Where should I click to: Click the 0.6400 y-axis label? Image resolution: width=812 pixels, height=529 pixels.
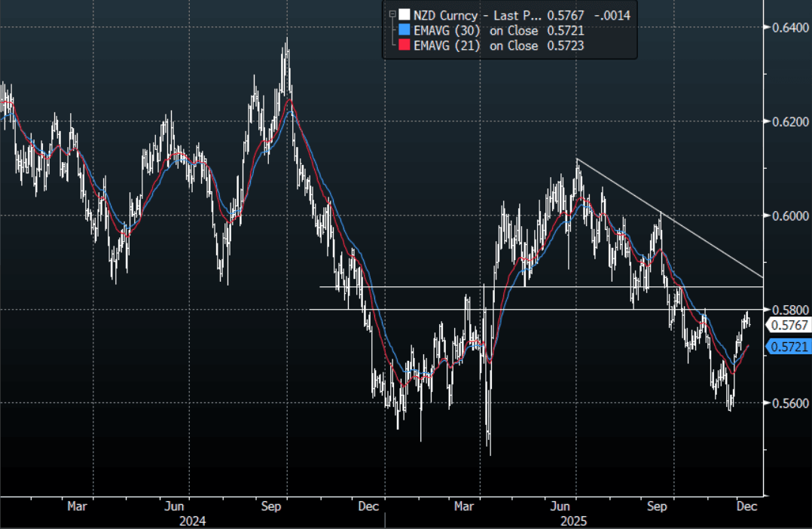pyautogui.click(x=790, y=27)
